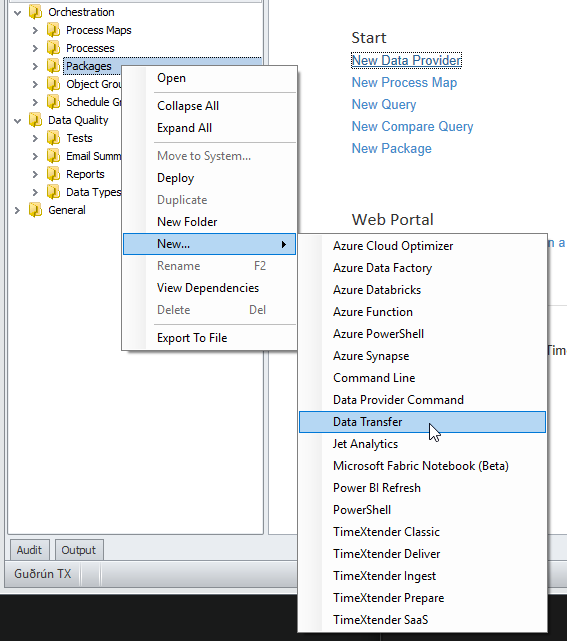Click the New Data Provider link
This screenshot has height=641, width=567.
tap(406, 61)
